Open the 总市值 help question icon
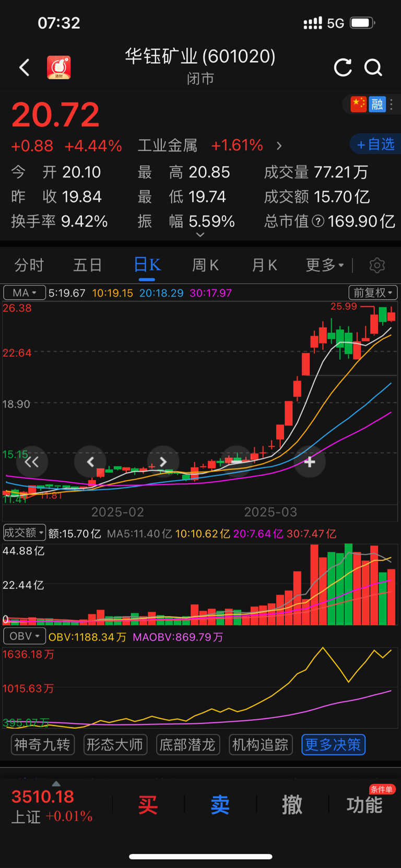 (318, 221)
